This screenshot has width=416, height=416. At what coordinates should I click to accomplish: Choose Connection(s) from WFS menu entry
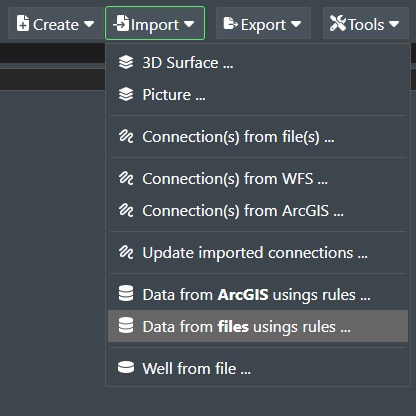[258, 179]
